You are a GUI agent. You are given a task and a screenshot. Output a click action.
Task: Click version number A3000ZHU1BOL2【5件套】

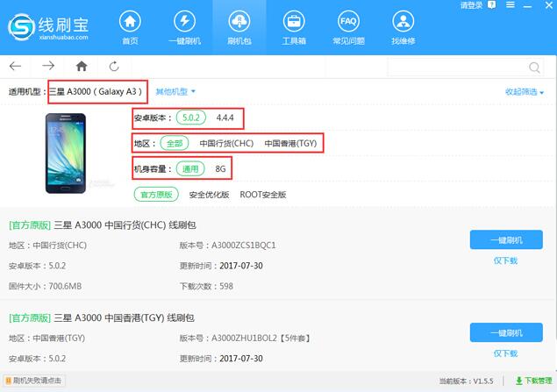pyautogui.click(x=261, y=338)
